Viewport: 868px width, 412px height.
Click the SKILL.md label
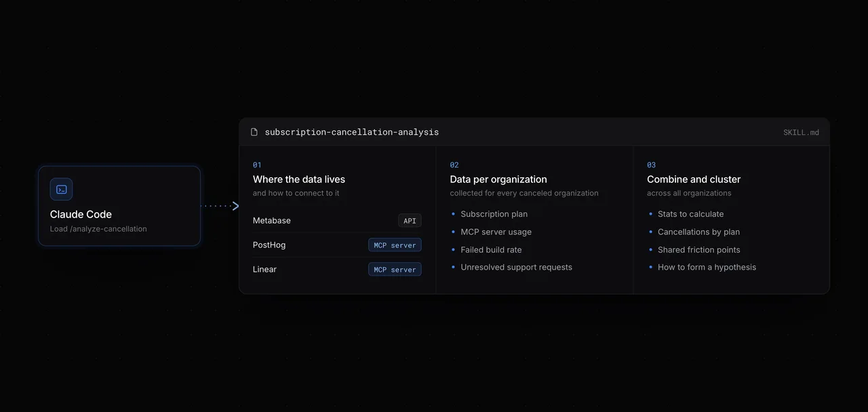(x=801, y=132)
